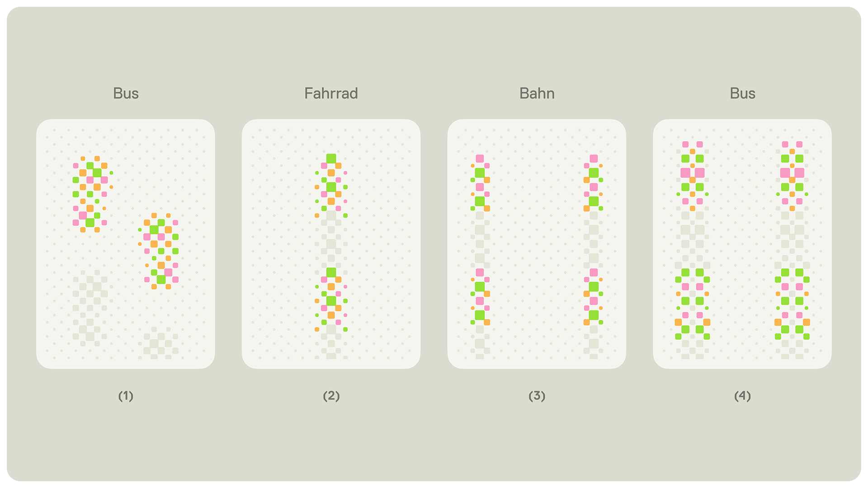
Task: Select the Bahn pattern card
Action: (x=537, y=244)
